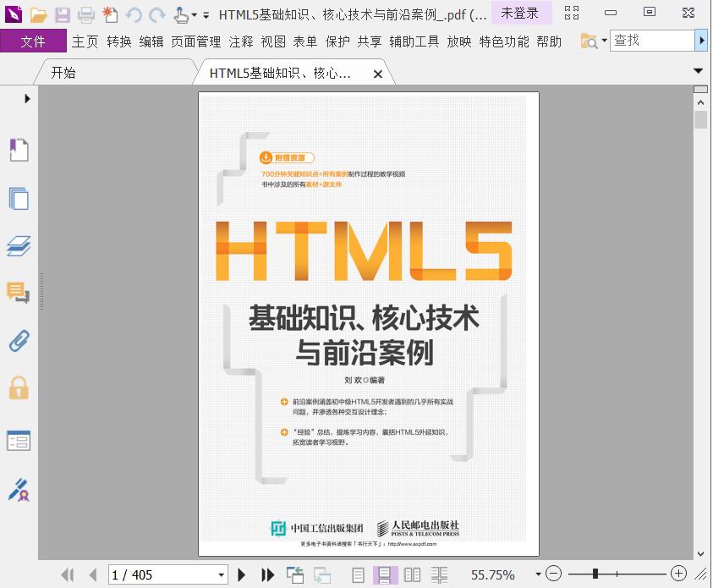Click the zoom out minus icon
713x588 pixels.
[553, 574]
